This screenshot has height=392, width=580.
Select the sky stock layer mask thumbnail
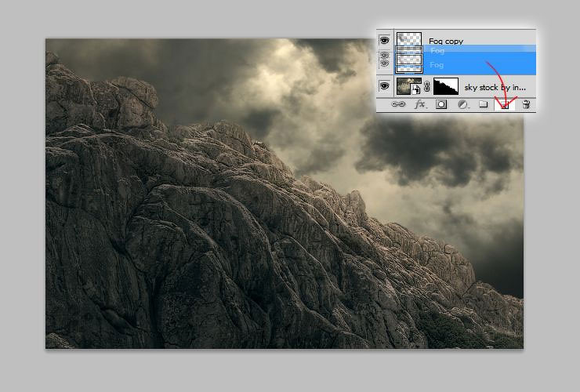tap(446, 86)
